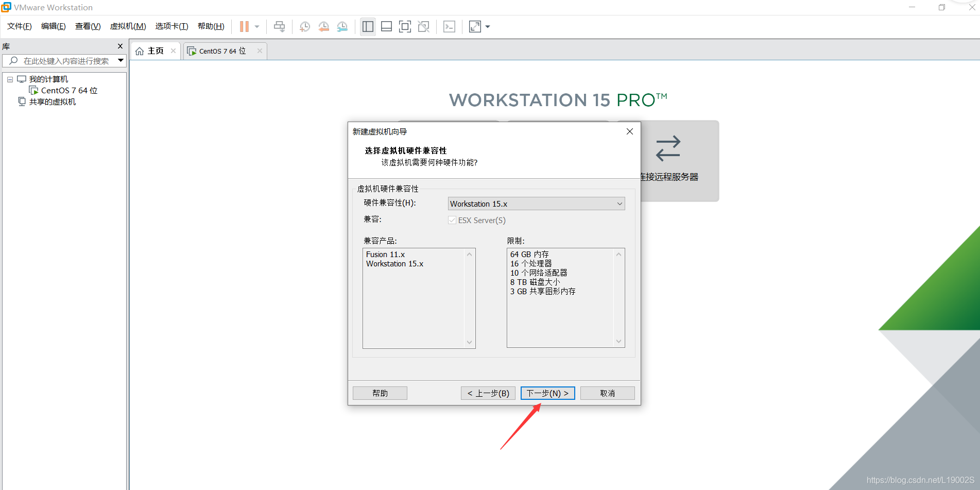This screenshot has width=980, height=490.
Task: Open the snapshot manager icon
Action: click(342, 27)
